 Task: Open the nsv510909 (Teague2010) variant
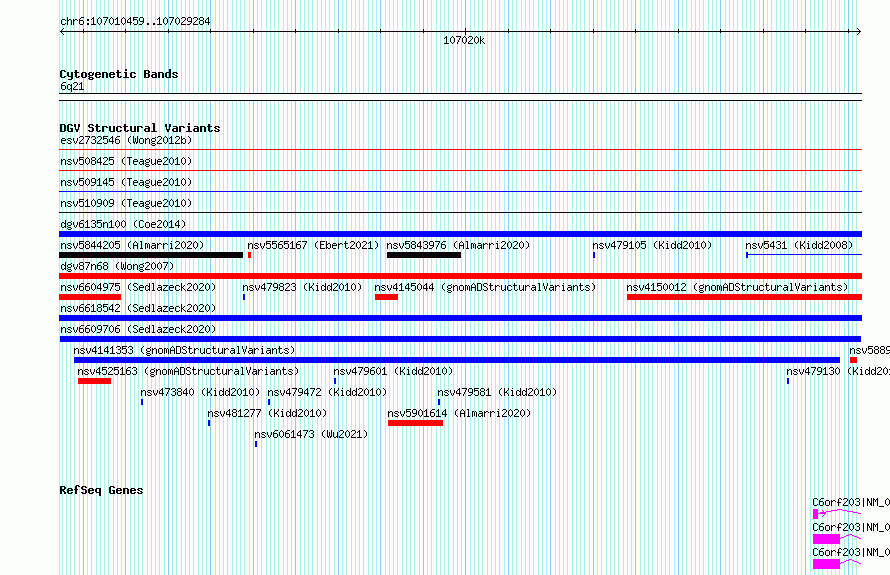tap(126, 203)
